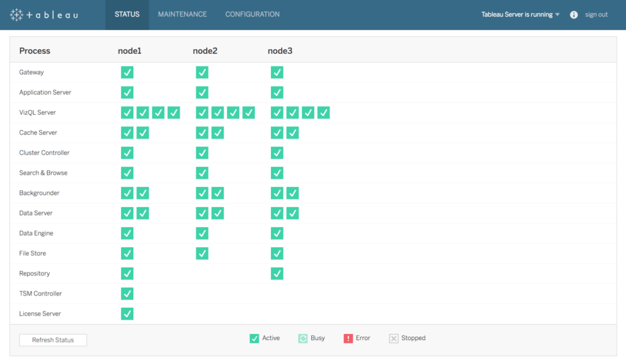Click the Data Engine check for node3
Image resolution: width=626 pixels, height=364 pixels.
click(x=277, y=233)
